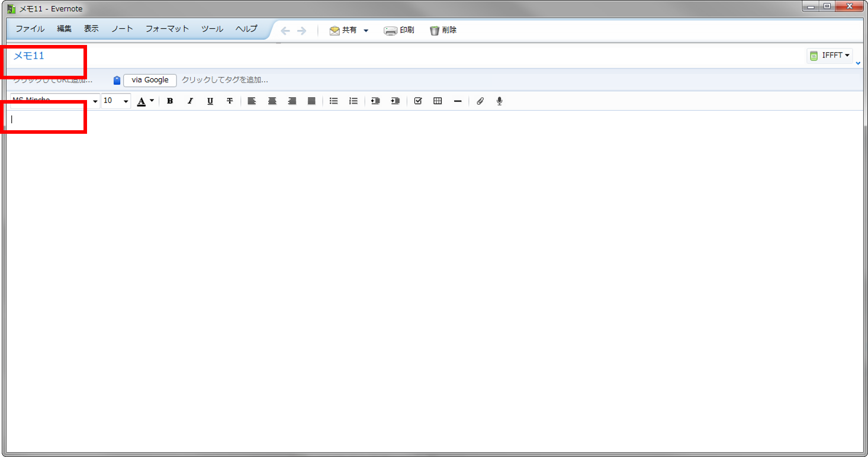Insert a to-do checkbox
This screenshot has height=457, width=868.
pyautogui.click(x=418, y=101)
